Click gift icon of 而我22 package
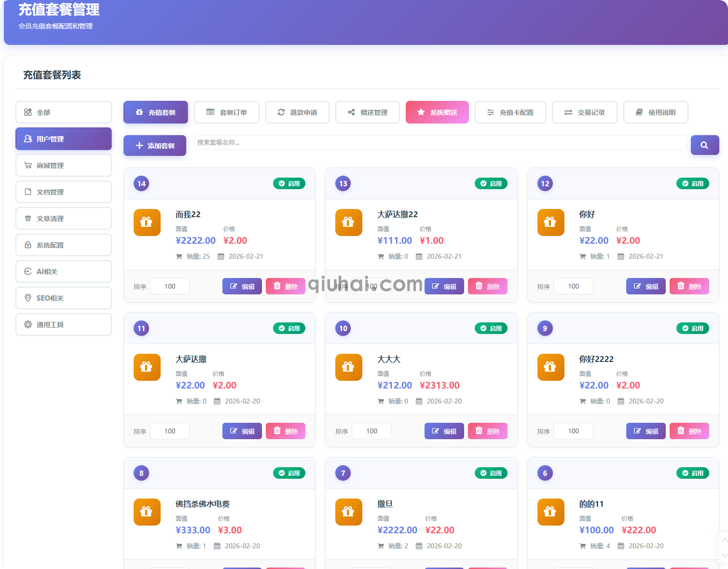Viewport: 728px width, 569px height. pyautogui.click(x=147, y=222)
